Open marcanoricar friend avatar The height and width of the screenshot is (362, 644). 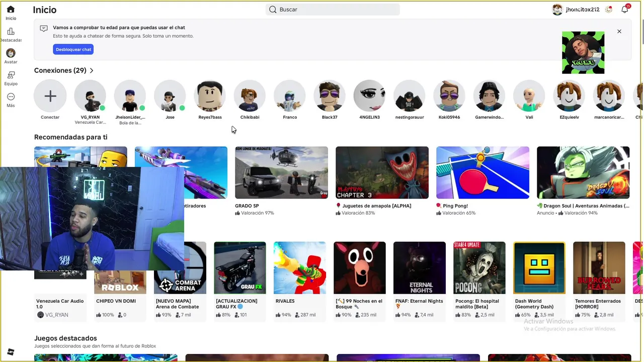(609, 96)
